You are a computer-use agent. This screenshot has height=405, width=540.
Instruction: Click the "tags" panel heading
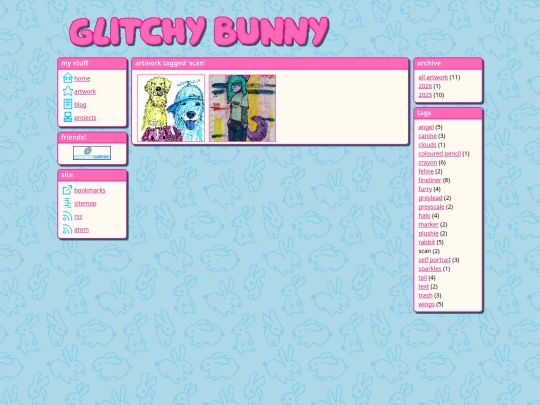click(424, 113)
